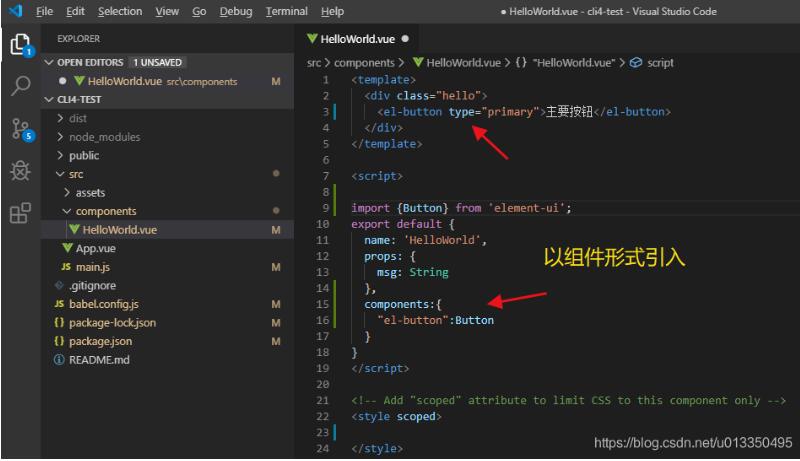Select HelloWorld.vue in components folder

coord(167,229)
